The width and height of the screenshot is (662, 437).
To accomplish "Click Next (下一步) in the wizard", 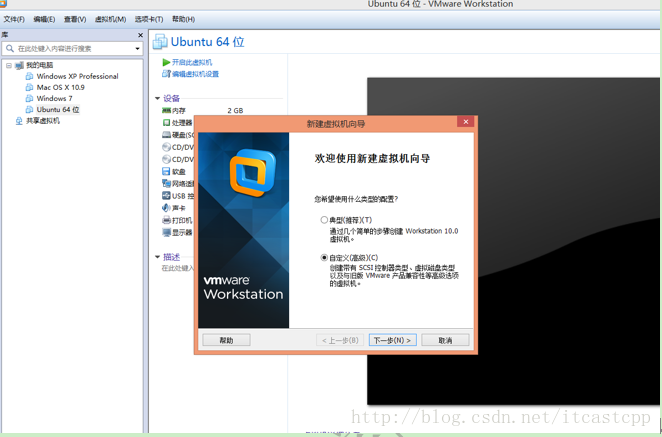I will (393, 340).
